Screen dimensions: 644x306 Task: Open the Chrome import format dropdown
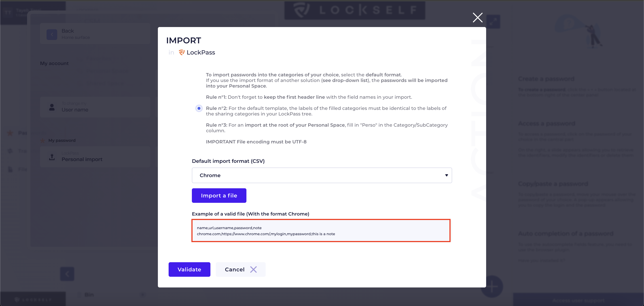pyautogui.click(x=322, y=175)
